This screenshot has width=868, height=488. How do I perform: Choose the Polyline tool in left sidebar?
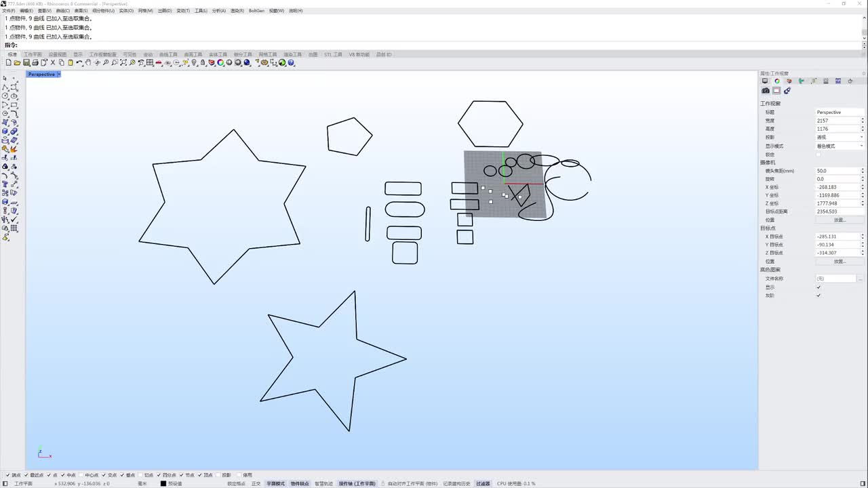click(5, 87)
